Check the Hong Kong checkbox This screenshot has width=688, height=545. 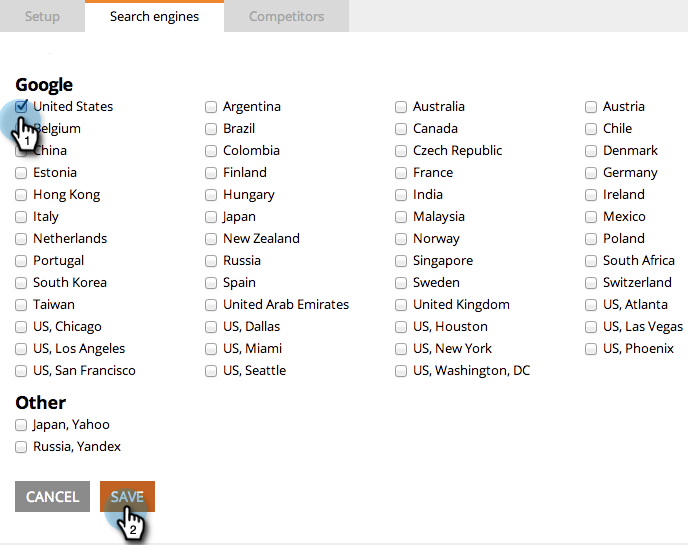21,195
